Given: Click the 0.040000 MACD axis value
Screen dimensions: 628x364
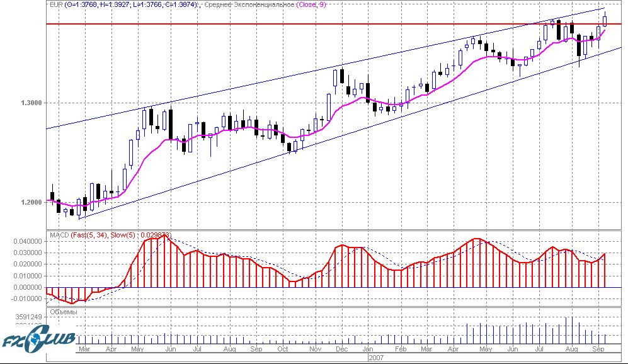Looking at the screenshot, I should click(28, 241).
